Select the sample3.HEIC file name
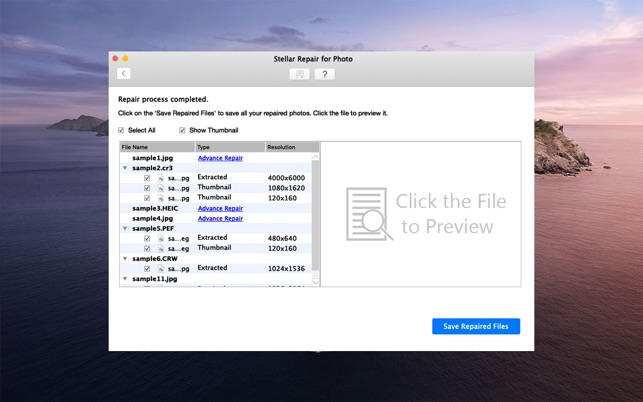The height and width of the screenshot is (402, 643). coord(155,208)
